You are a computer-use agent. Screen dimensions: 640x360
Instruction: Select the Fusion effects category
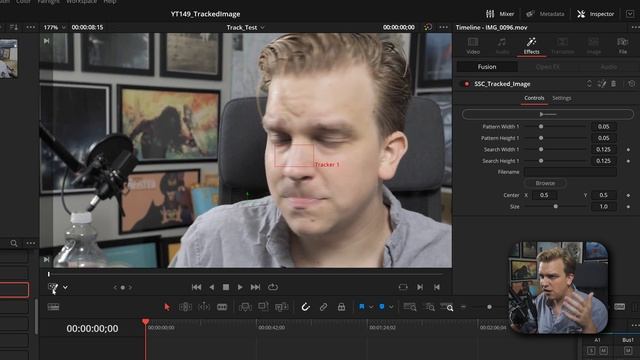(487, 67)
